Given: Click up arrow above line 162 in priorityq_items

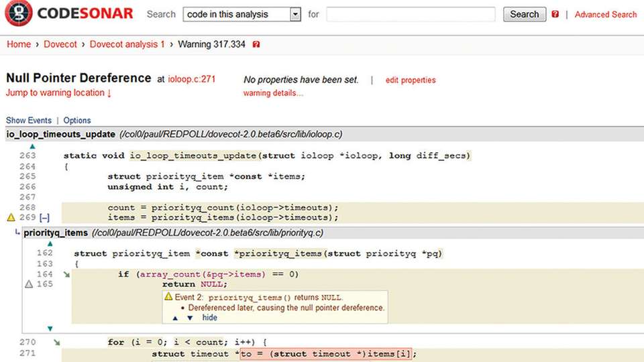Looking at the screenshot, I should pos(50,244).
